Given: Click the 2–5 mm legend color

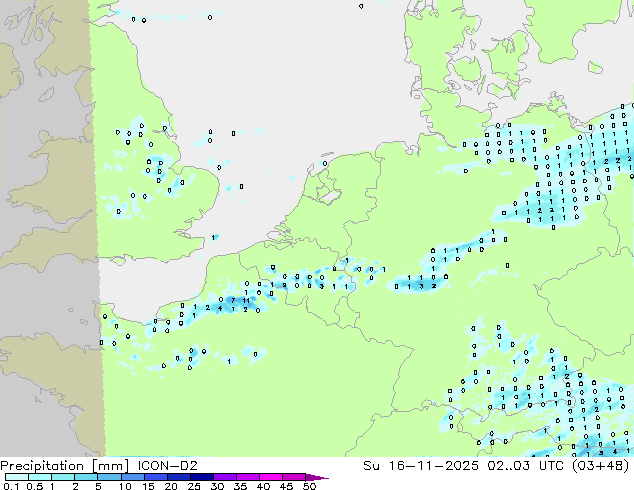Looking at the screenshot, I should tap(86, 477).
